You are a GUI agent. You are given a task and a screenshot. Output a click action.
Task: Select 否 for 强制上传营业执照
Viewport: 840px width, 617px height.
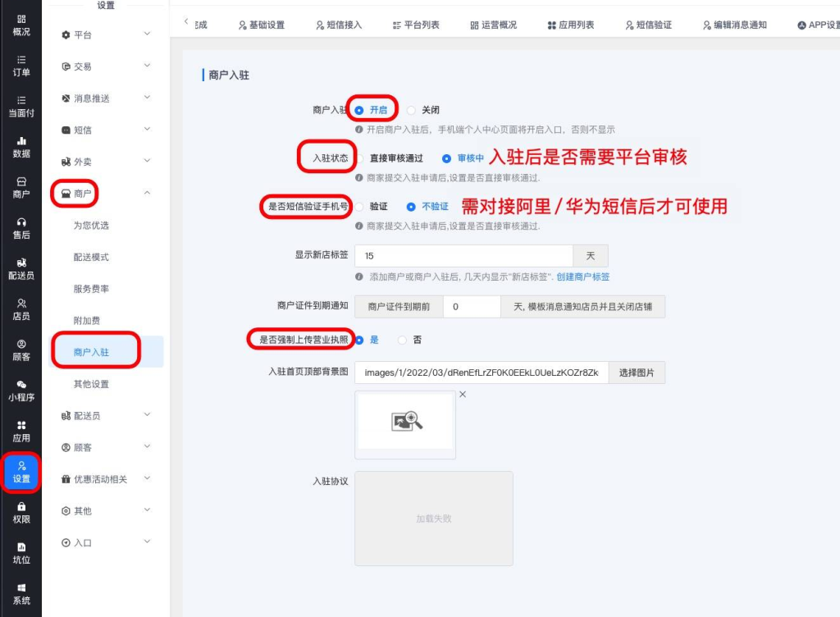(402, 340)
